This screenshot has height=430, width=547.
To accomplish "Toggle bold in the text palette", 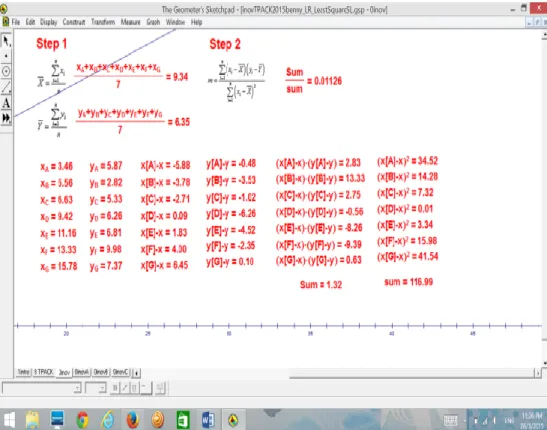I will click(115, 388).
